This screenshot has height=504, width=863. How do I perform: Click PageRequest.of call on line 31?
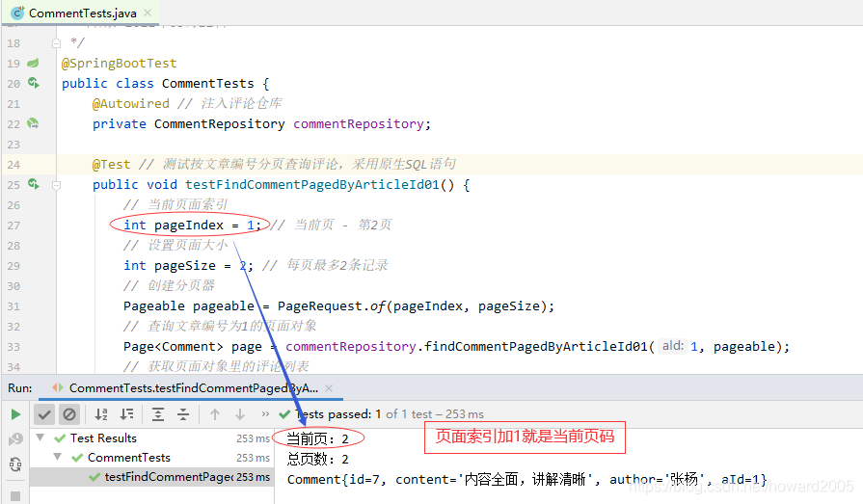(416, 305)
